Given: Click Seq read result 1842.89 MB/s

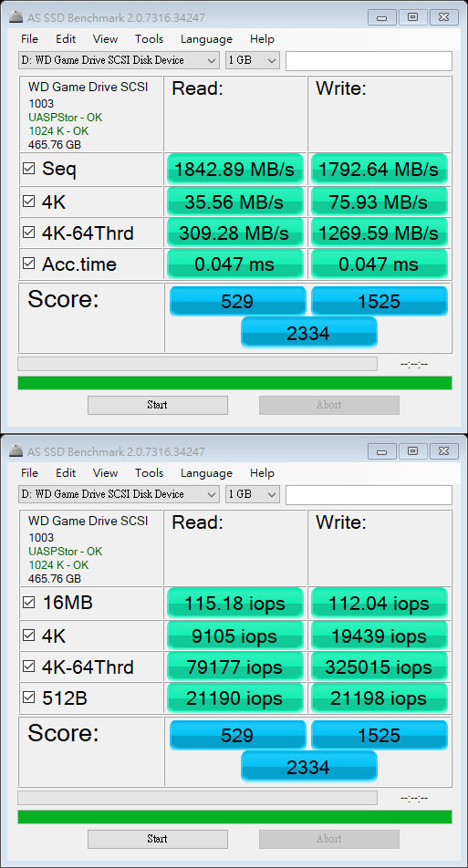Looking at the screenshot, I should [234, 170].
